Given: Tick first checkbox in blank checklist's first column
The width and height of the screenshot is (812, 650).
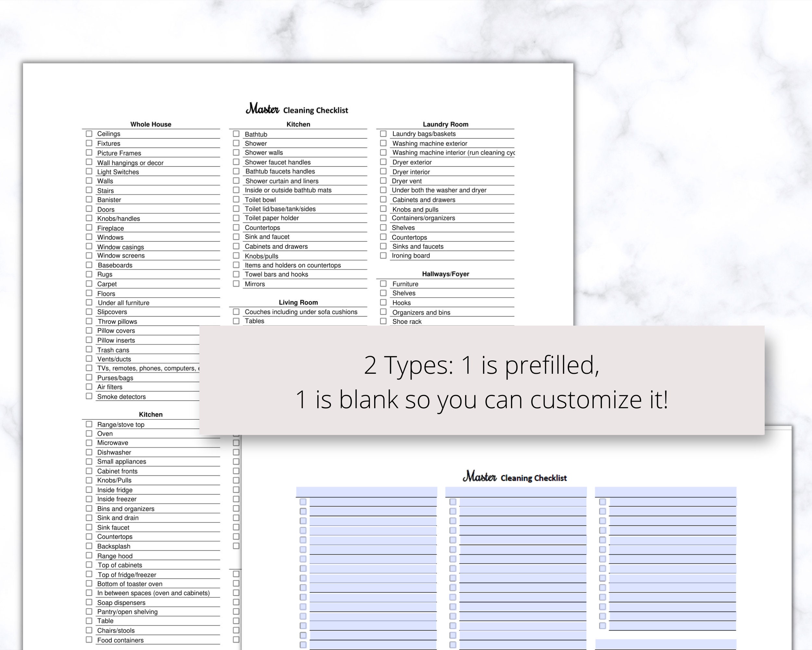Looking at the screenshot, I should [303, 502].
